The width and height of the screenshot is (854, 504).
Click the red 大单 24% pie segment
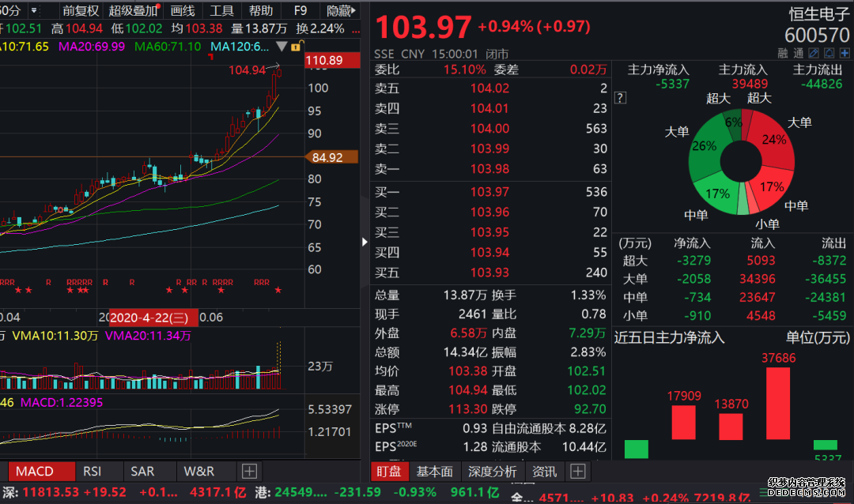775,142
